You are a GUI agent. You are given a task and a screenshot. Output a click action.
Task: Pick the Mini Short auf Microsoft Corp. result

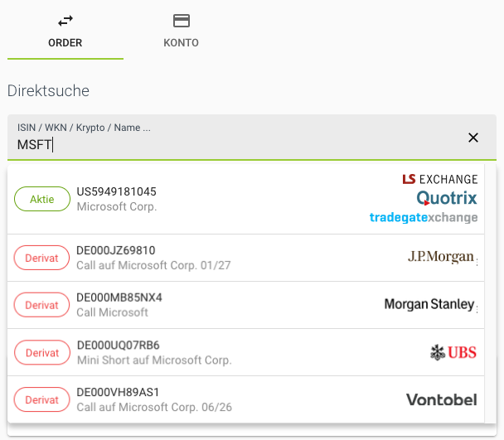207,352
